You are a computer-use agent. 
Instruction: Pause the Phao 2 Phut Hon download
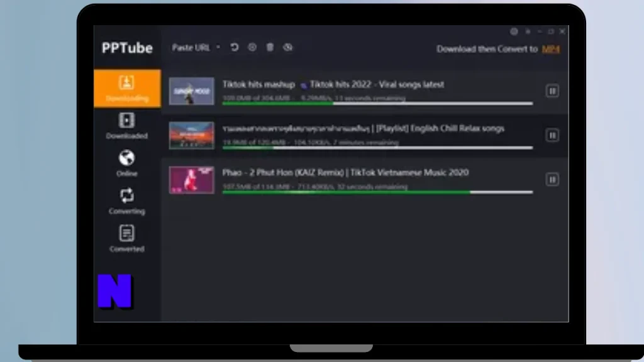tap(552, 180)
